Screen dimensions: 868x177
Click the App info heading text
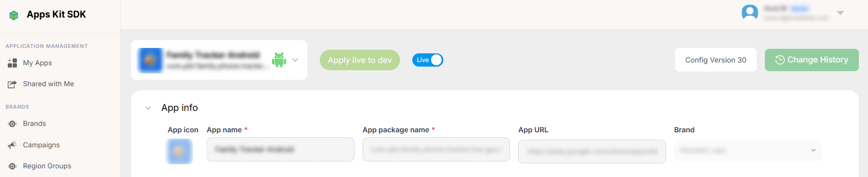click(x=179, y=108)
